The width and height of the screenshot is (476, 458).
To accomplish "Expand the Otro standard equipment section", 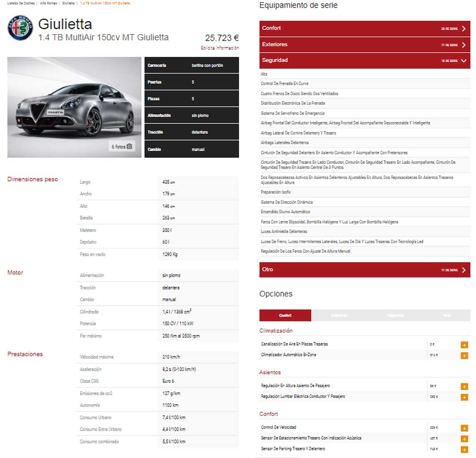I will [x=365, y=270].
